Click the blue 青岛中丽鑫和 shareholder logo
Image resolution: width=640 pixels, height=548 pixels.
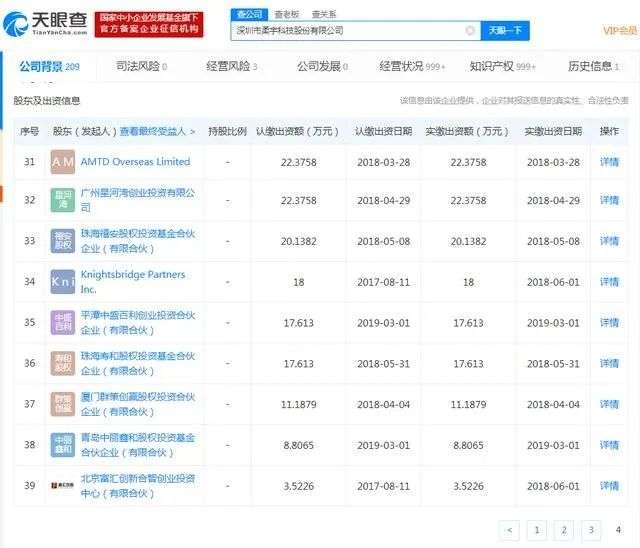click(x=63, y=444)
